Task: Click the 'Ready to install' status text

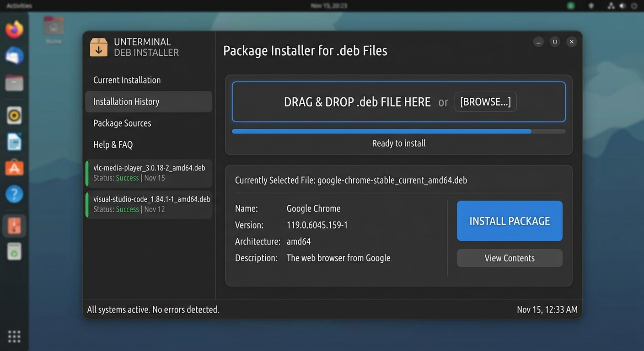Action: point(399,144)
